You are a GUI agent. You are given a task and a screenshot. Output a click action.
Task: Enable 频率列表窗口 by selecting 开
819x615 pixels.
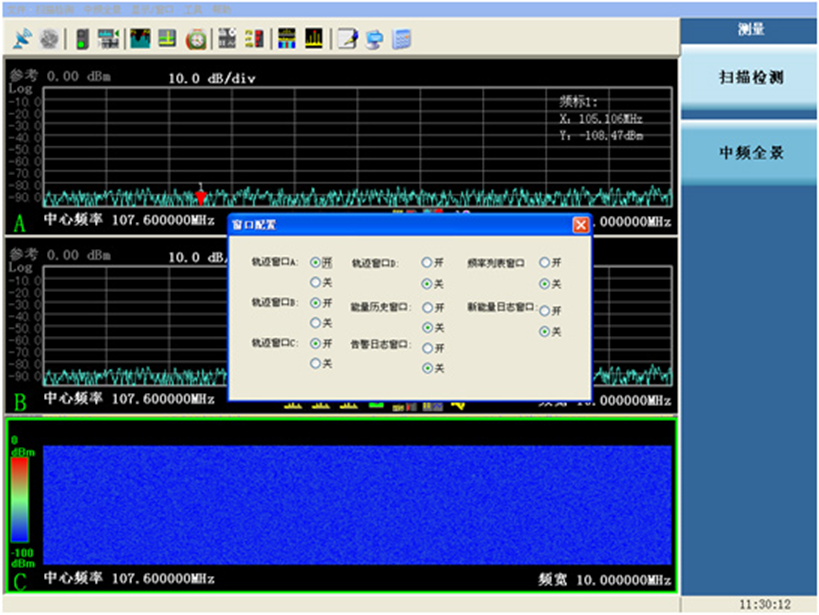click(x=545, y=262)
